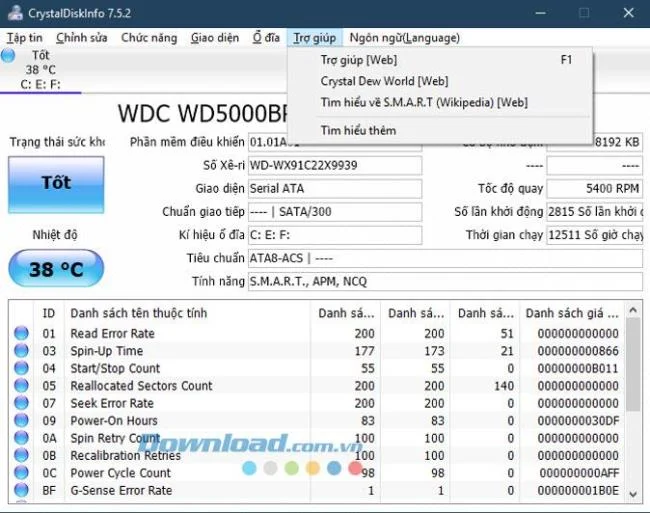This screenshot has height=513, width=650.
Task: Choose Crystal Dew World [Web] entry
Action: (440, 81)
